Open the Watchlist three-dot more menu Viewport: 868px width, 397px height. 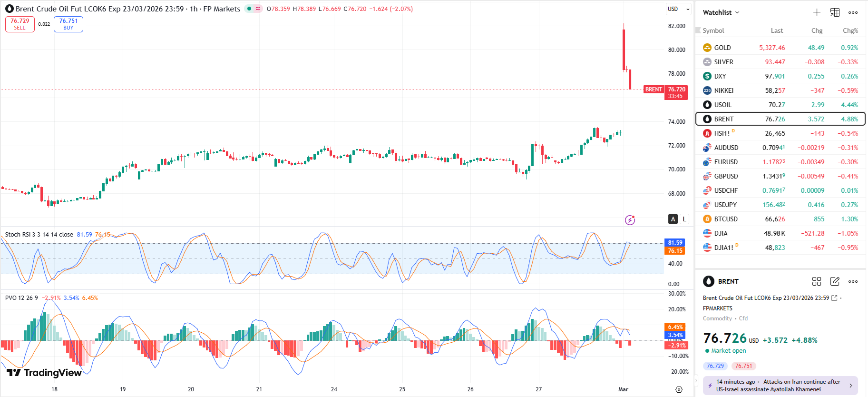point(853,12)
